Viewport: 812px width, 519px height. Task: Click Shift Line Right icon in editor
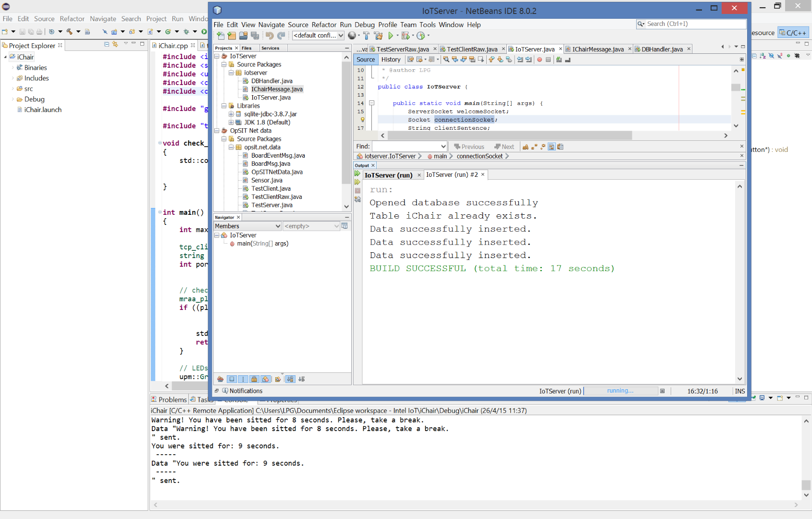pyautogui.click(x=529, y=60)
